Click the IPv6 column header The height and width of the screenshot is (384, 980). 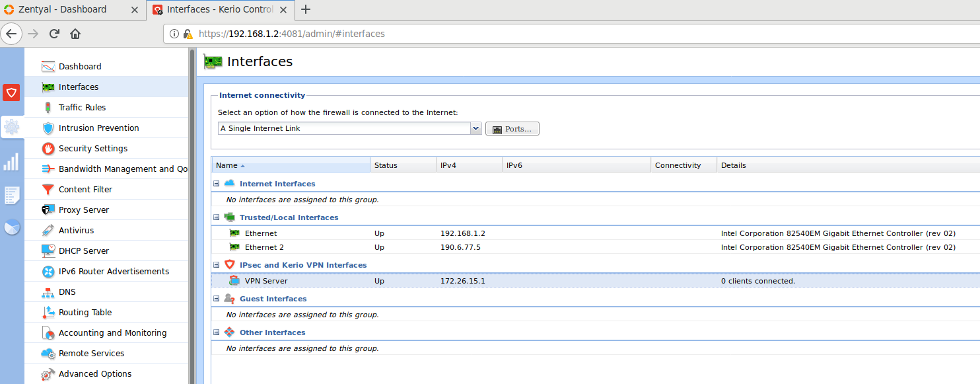tap(576, 165)
